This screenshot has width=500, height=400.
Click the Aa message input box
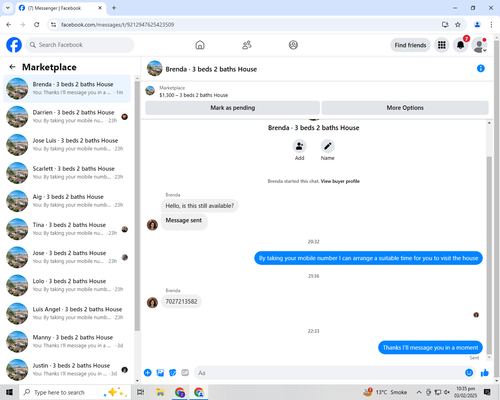(x=328, y=373)
